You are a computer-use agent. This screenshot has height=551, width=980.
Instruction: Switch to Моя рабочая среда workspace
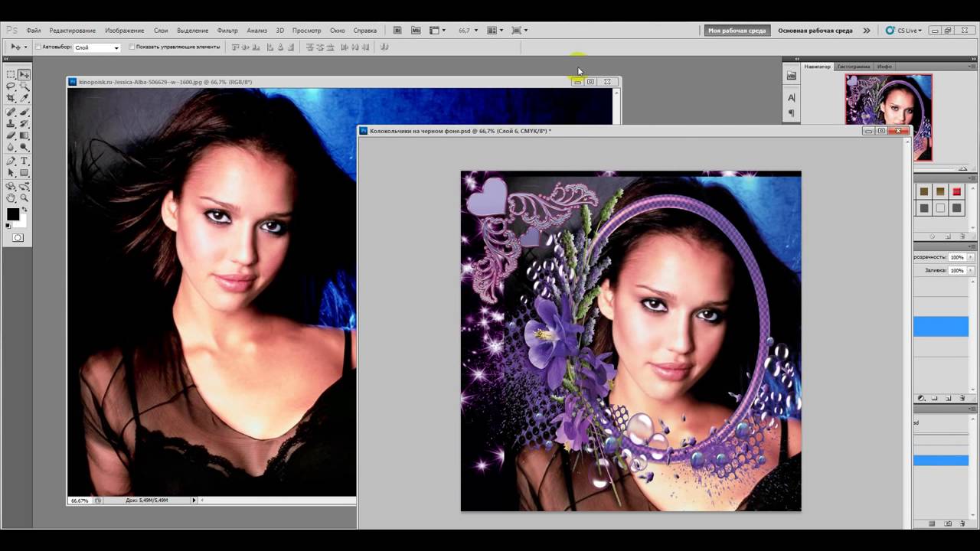(x=737, y=31)
